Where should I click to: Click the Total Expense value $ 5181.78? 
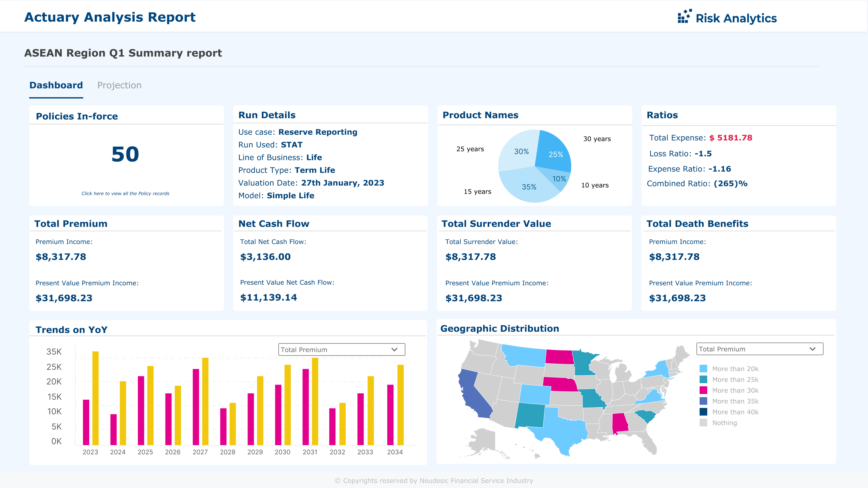tap(730, 138)
